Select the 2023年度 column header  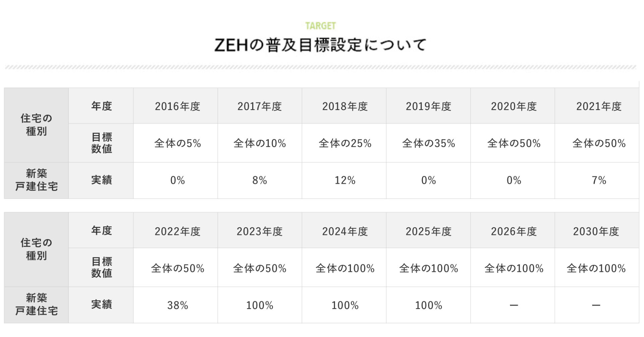point(260,231)
